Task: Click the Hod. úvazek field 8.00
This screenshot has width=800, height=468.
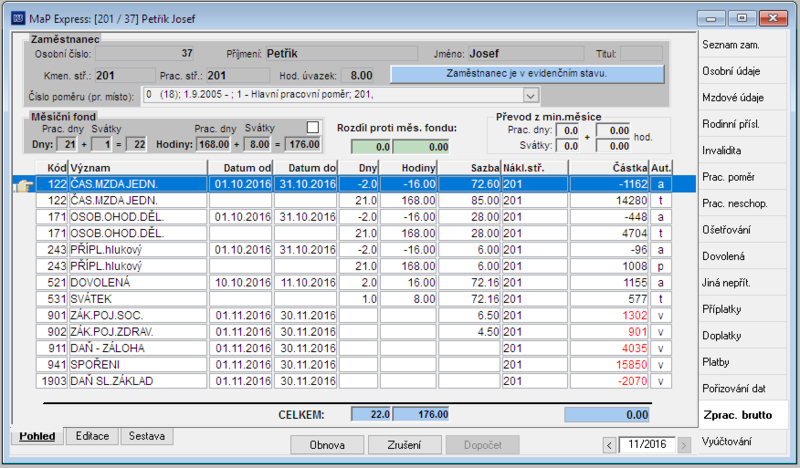Action: [x=357, y=76]
